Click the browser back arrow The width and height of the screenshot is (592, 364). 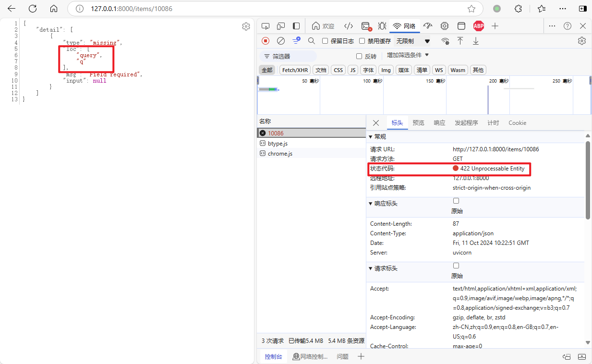(x=12, y=9)
